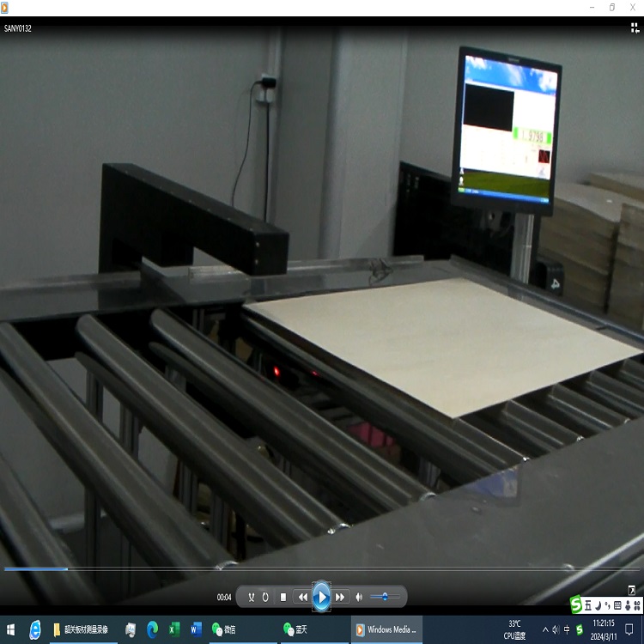Open Excel from the taskbar
Image resolution: width=644 pixels, height=644 pixels.
coord(174,629)
